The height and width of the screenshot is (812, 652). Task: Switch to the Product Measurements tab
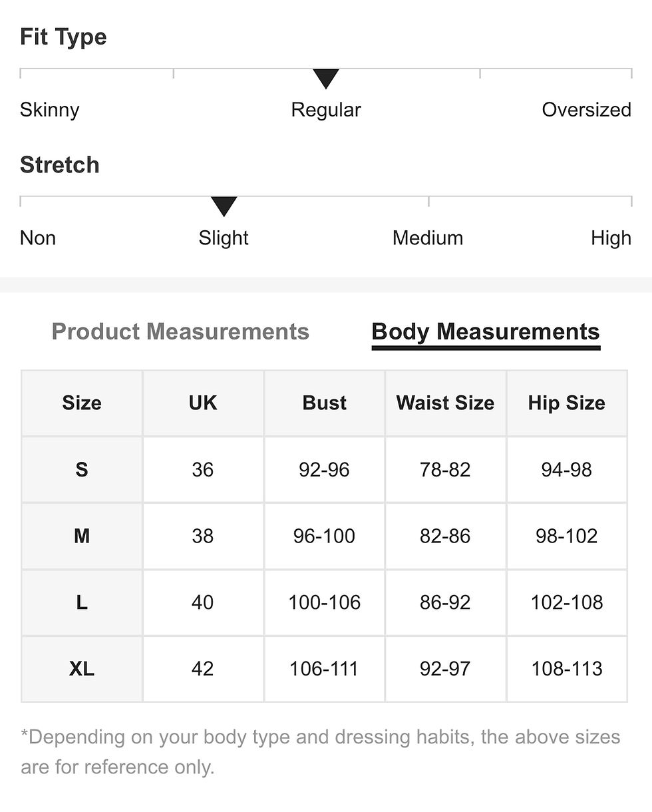point(180,331)
